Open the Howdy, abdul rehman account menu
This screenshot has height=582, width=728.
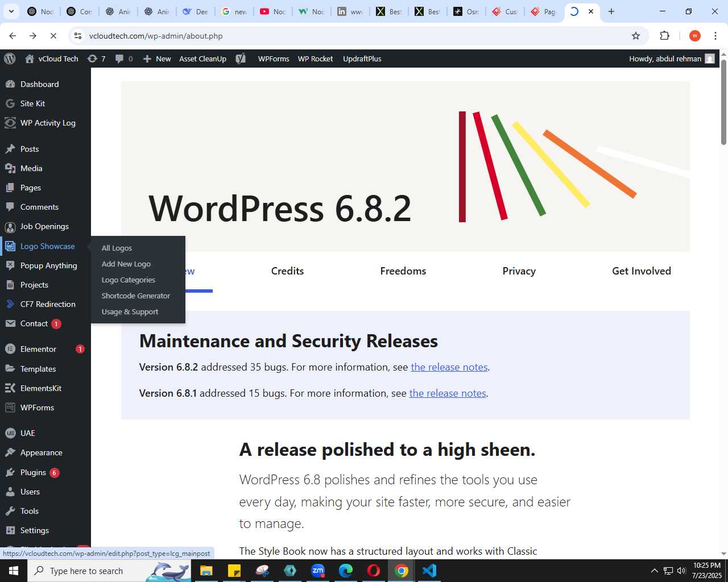[x=671, y=59]
